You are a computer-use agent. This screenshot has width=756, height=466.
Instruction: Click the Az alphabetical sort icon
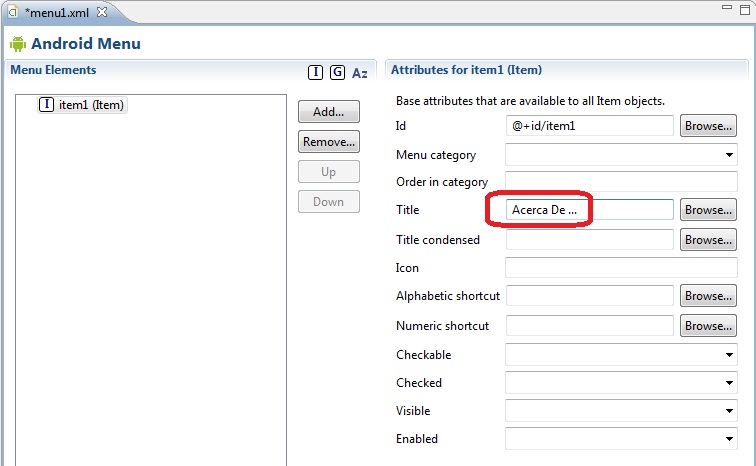[x=360, y=73]
